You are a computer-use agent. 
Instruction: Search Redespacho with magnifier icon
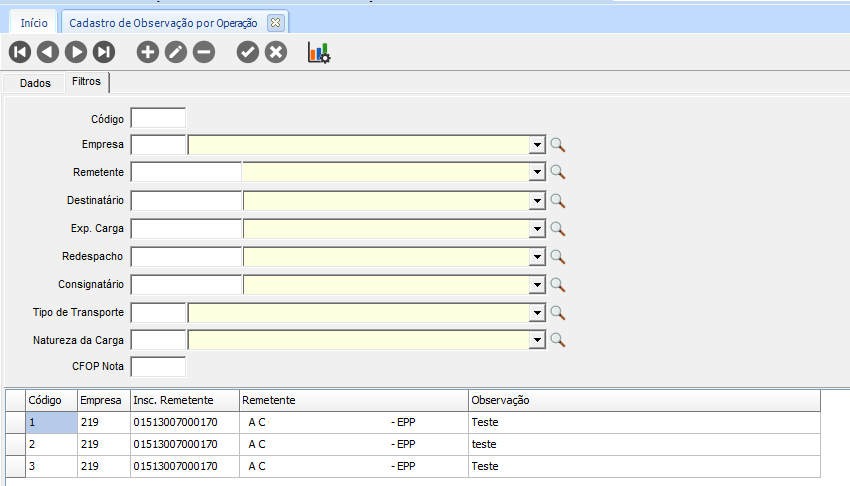[558, 257]
